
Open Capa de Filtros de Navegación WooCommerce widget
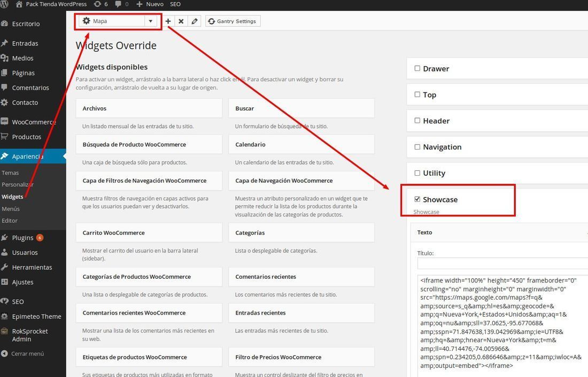[x=149, y=180]
